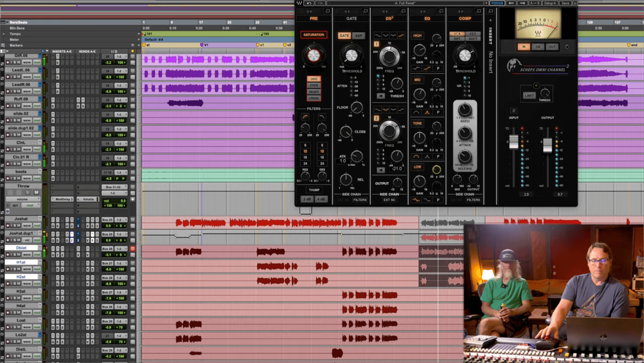Viewport: 644px width, 363px height.
Task: Click the phase invert icon above INPUT
Action: click(x=513, y=111)
